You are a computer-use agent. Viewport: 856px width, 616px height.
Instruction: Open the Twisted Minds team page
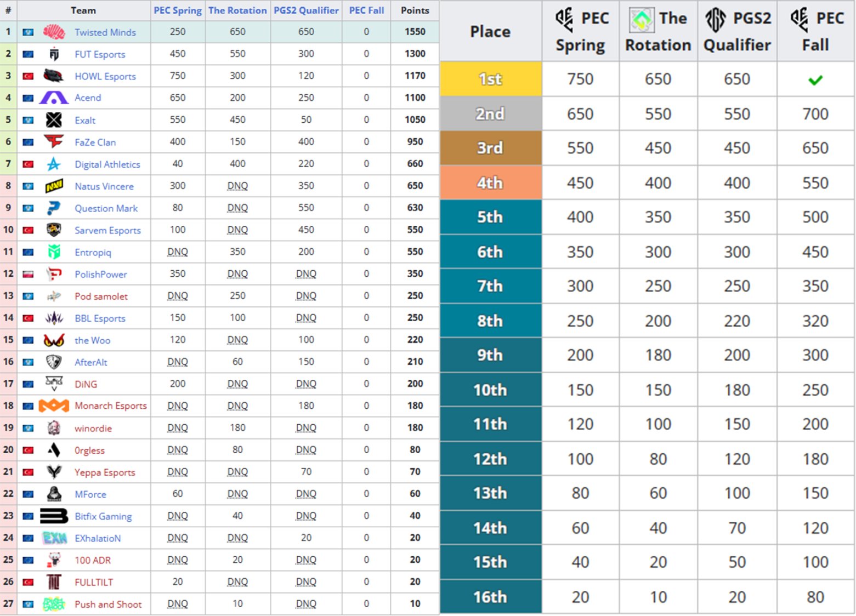tap(105, 32)
